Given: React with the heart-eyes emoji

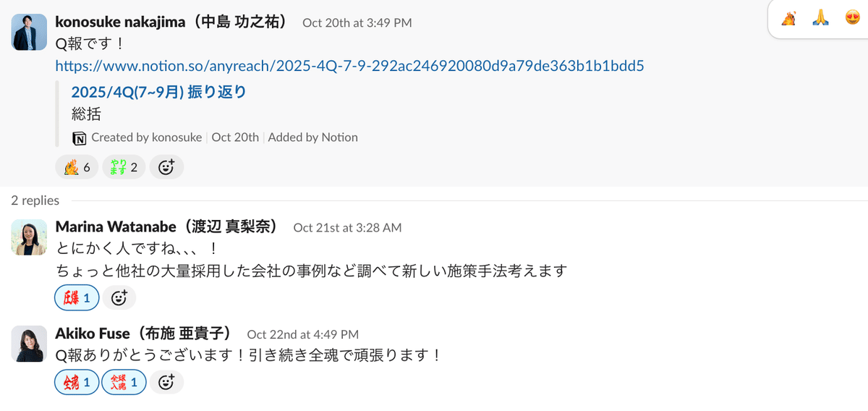Looking at the screenshot, I should (852, 18).
